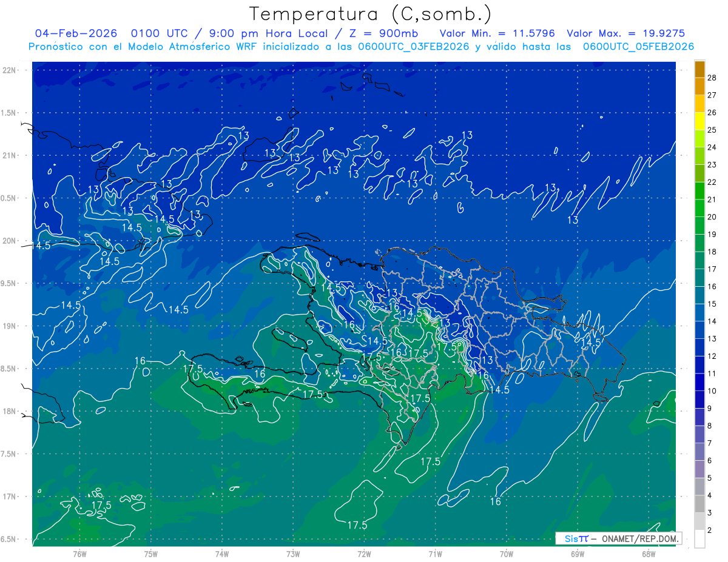728x562 pixels.
Task: Click the 'Valor Min. = 11.5796' readout
Action: click(x=497, y=33)
